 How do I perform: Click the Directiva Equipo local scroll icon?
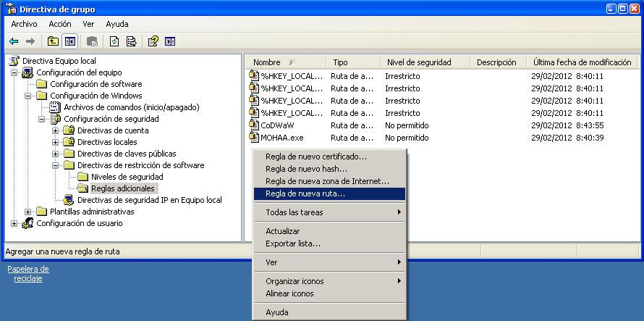14,61
